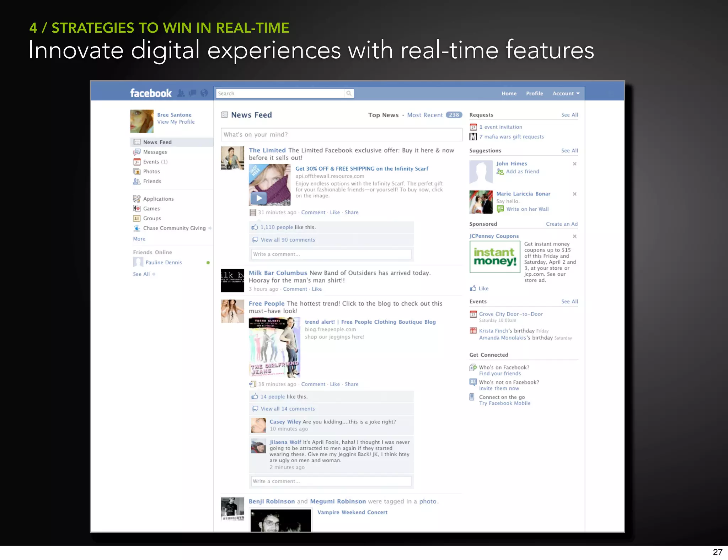The height and width of the screenshot is (560, 728).
Task: Click the Find your friends icon
Action: coord(473,367)
